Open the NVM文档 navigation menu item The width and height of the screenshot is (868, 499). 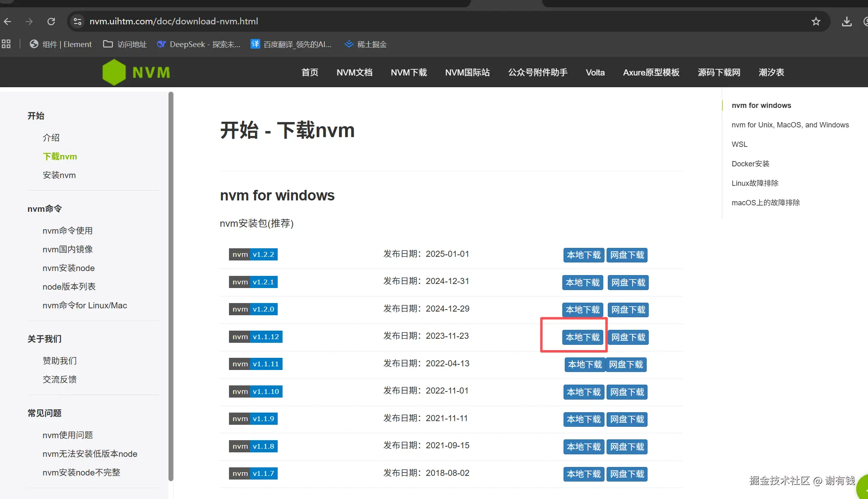click(354, 72)
